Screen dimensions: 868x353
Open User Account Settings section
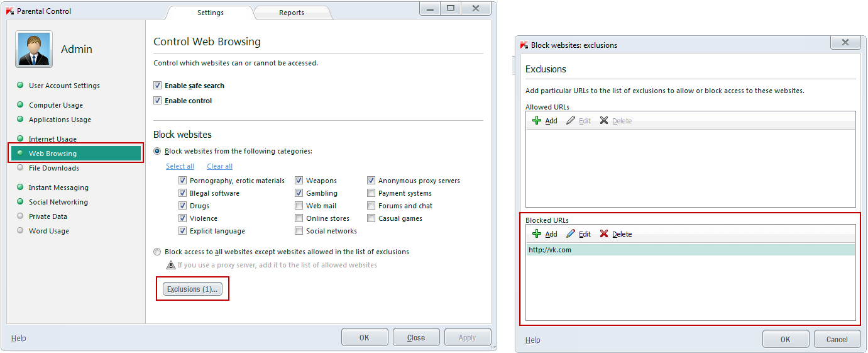tap(64, 86)
